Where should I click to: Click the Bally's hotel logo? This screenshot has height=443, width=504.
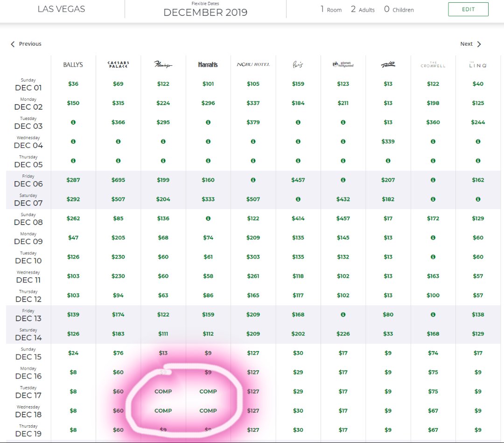coord(73,65)
